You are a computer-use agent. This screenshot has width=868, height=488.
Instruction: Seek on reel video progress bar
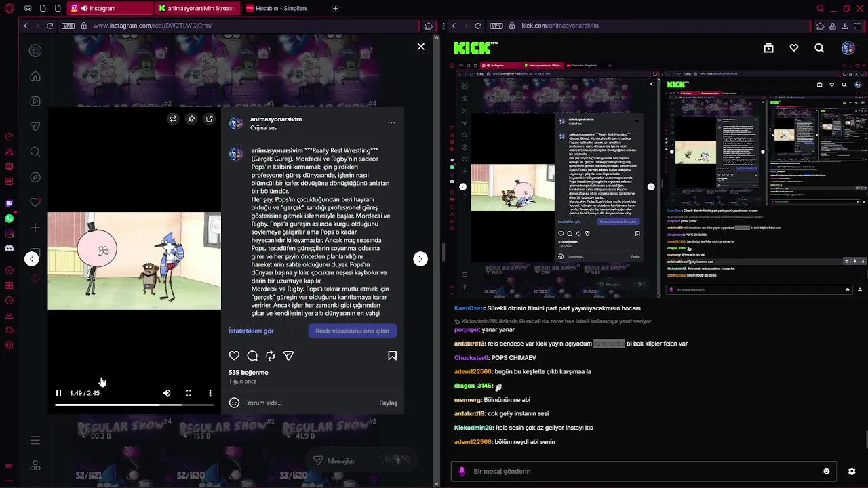(134, 405)
